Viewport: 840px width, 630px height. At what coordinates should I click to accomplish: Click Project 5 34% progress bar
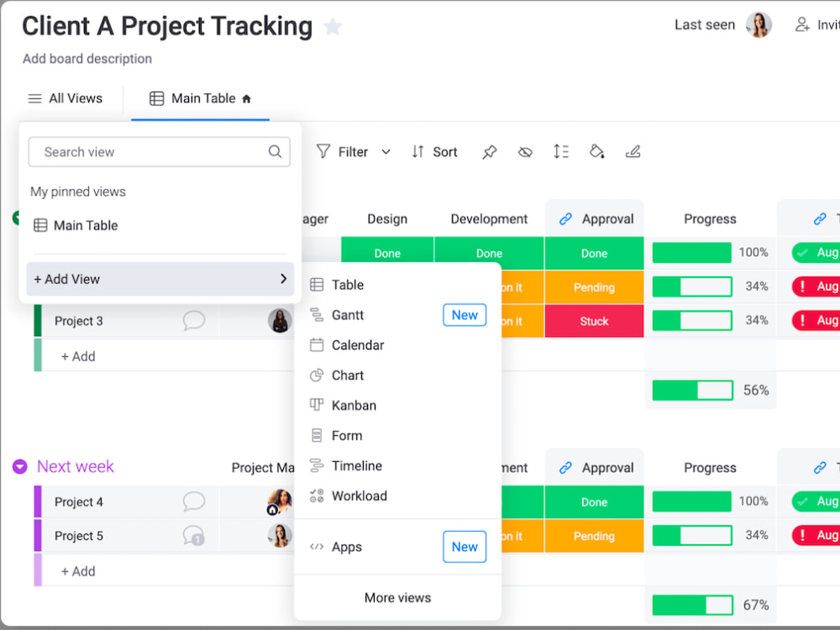[x=692, y=535]
